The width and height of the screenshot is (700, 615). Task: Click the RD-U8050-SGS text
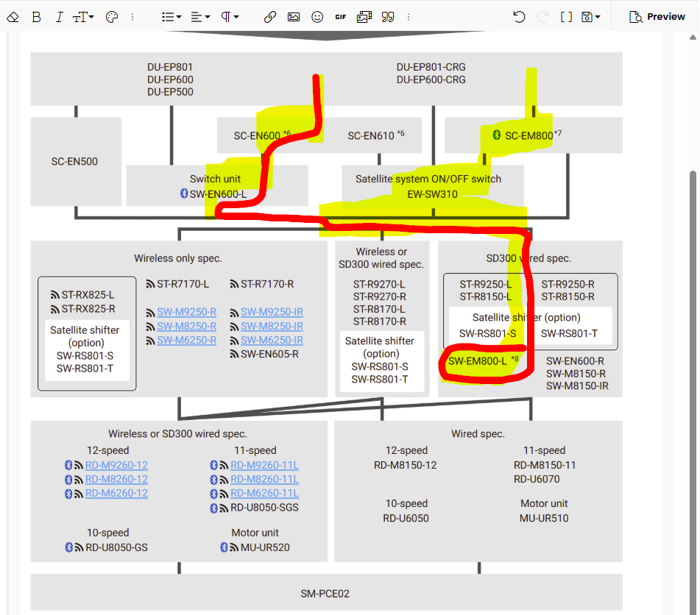pyautogui.click(x=265, y=508)
